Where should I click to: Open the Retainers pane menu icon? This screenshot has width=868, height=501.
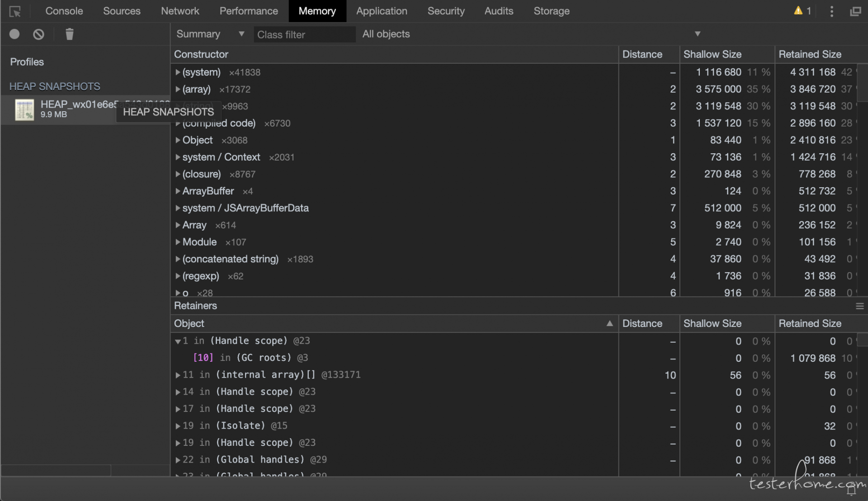[859, 306]
